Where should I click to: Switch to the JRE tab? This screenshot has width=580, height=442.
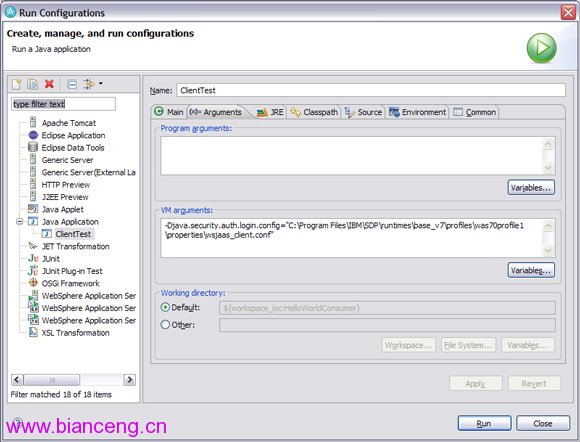(270, 112)
